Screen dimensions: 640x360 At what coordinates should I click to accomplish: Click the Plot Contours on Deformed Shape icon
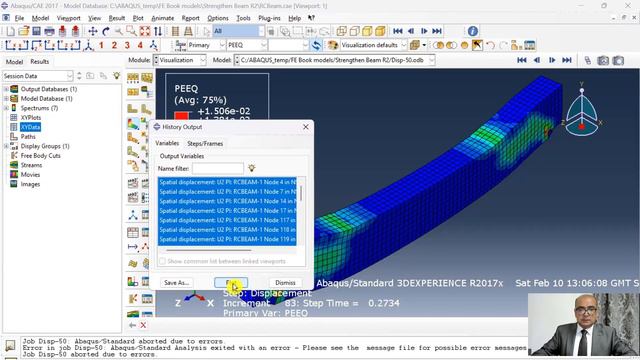pos(133,124)
